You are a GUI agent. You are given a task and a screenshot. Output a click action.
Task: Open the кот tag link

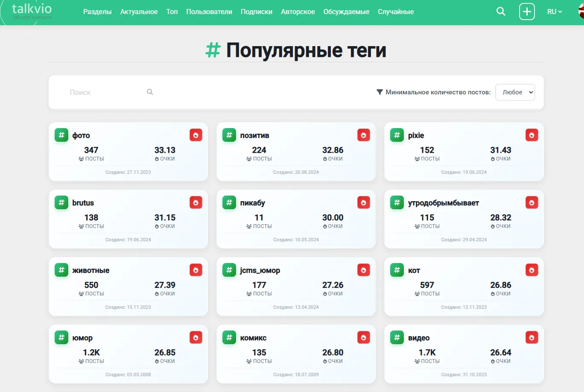[x=414, y=270]
